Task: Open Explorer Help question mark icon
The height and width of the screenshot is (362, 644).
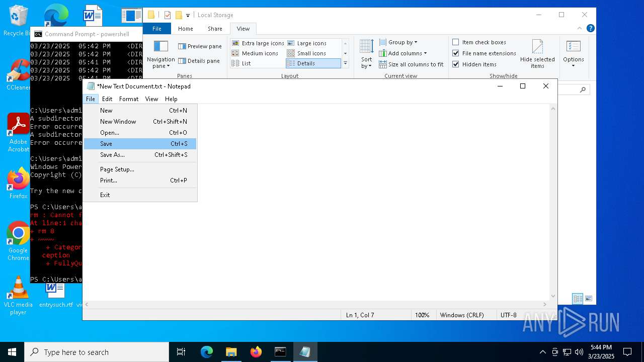Action: click(x=591, y=29)
